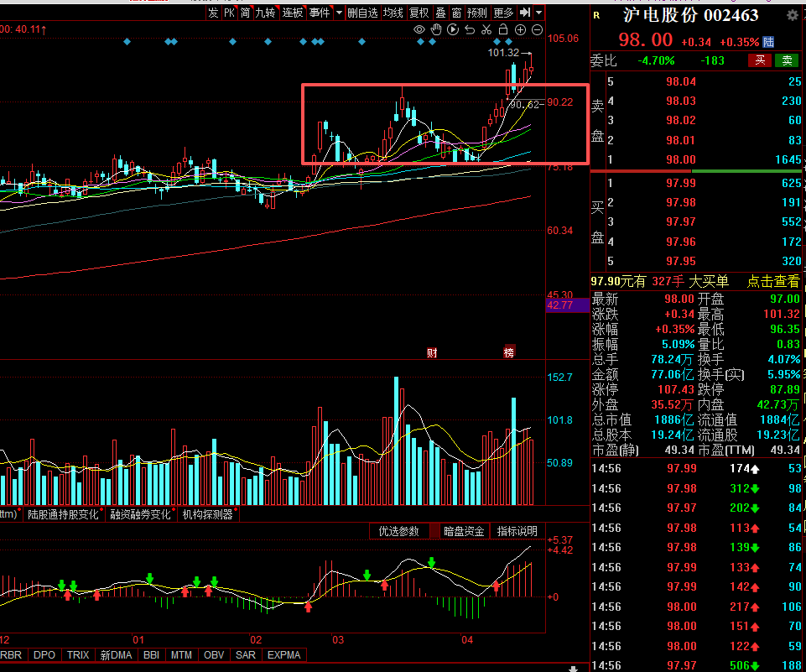
Task: Open 指标说明 indicator description
Action: click(517, 531)
